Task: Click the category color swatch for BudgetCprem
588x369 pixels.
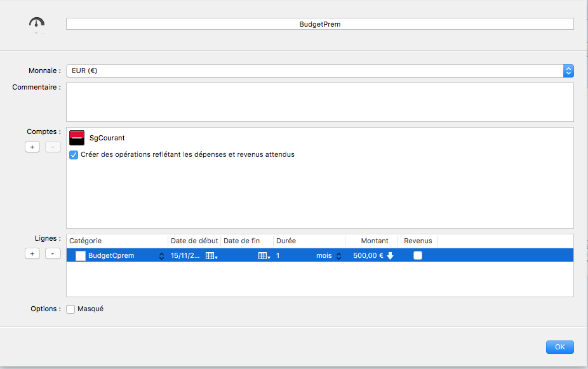Action: tap(81, 256)
